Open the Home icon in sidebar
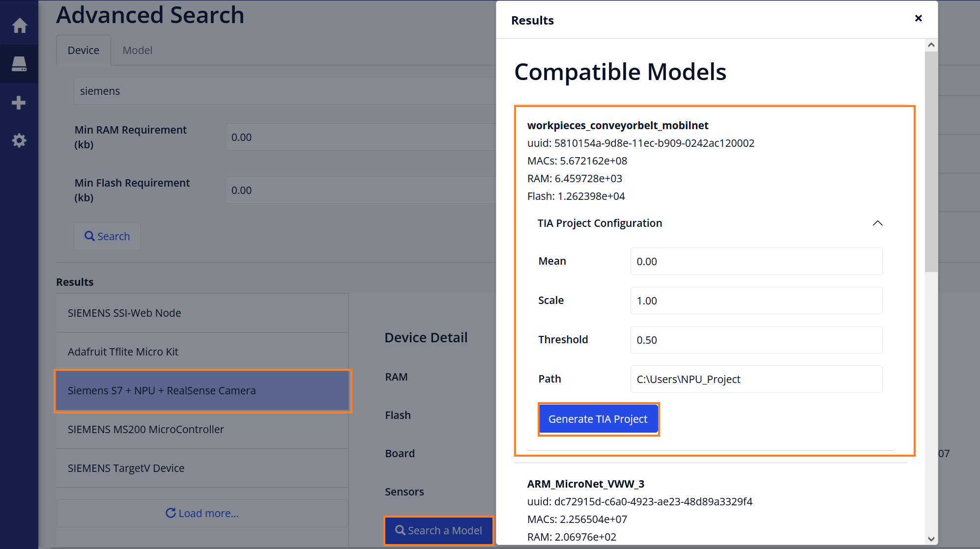980x549 pixels. 19,25
